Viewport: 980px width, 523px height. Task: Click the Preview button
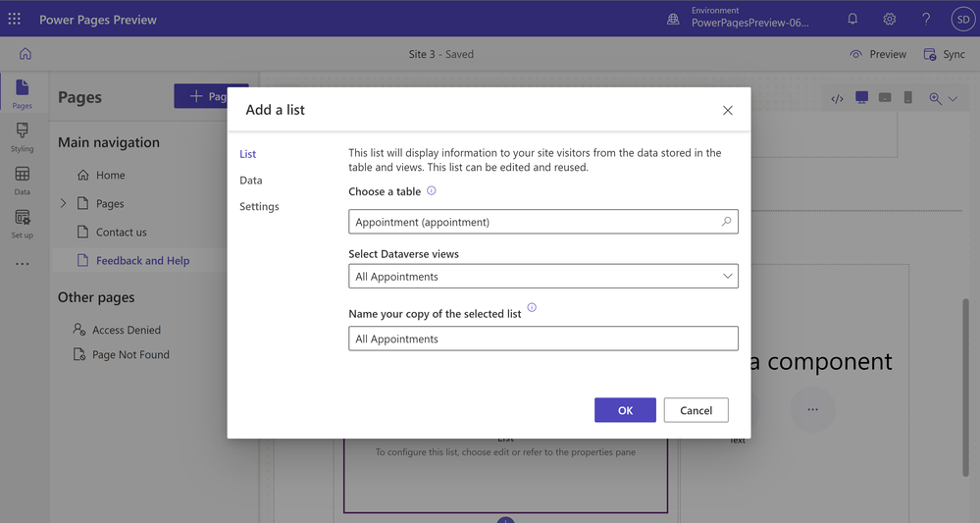coord(878,54)
